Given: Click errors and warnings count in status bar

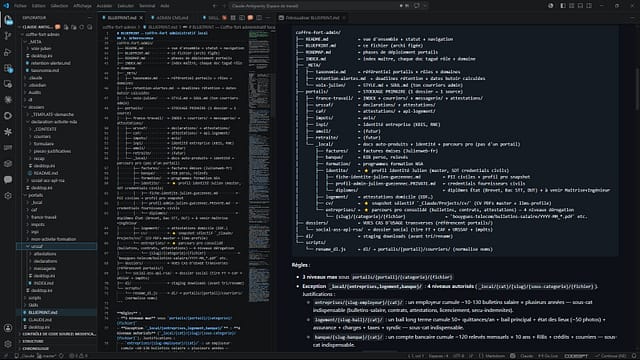Looking at the screenshot, I should (x=78, y=356).
